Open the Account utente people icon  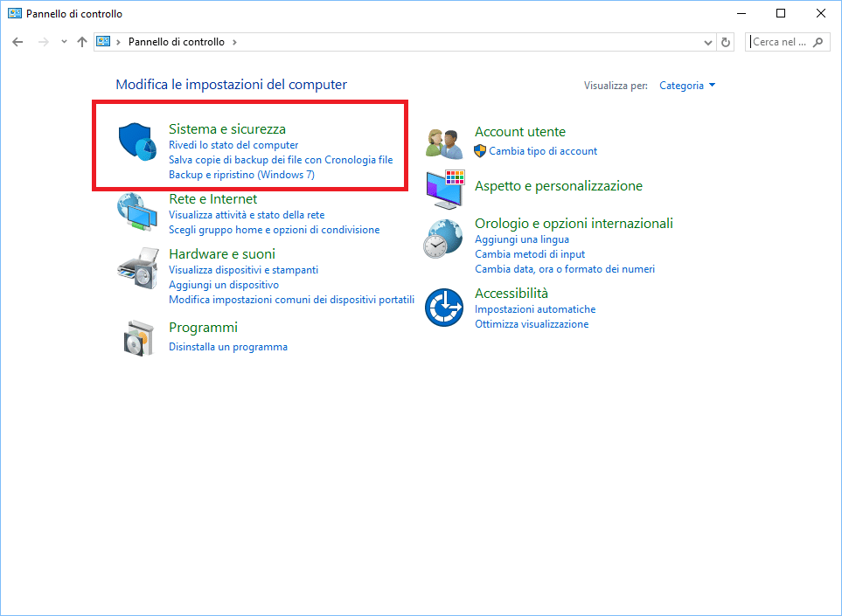click(x=444, y=144)
